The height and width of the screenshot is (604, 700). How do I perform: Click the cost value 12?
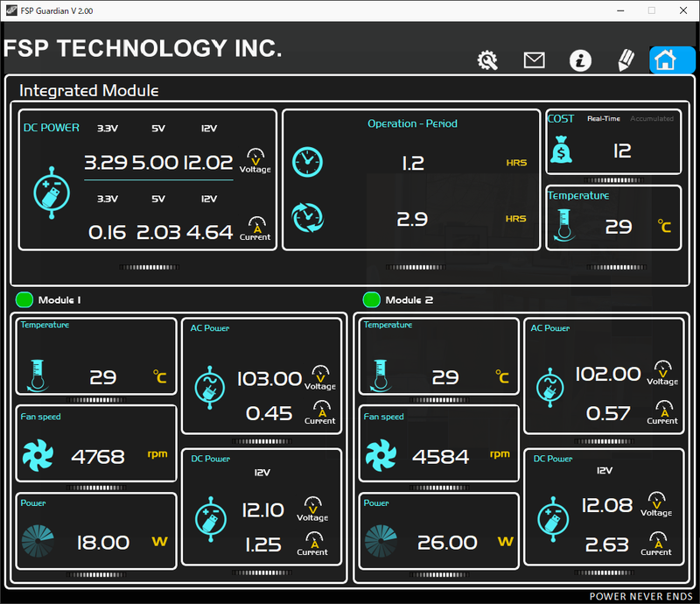622,151
